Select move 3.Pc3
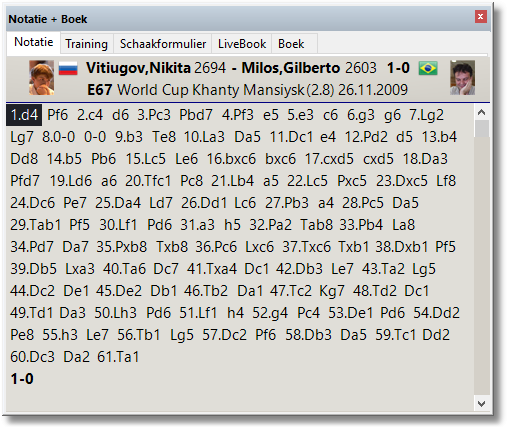This screenshot has width=508, height=430. (x=154, y=115)
